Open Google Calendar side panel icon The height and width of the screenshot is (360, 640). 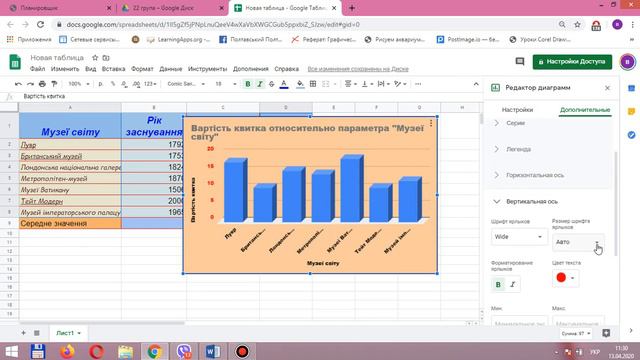point(631,88)
